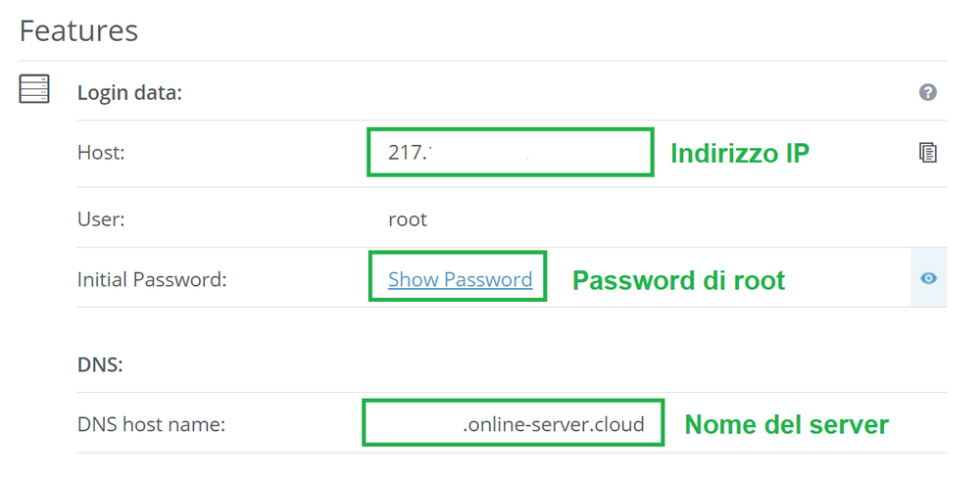Copy the host IP address
The width and height of the screenshot is (980, 478).
pyautogui.click(x=927, y=153)
